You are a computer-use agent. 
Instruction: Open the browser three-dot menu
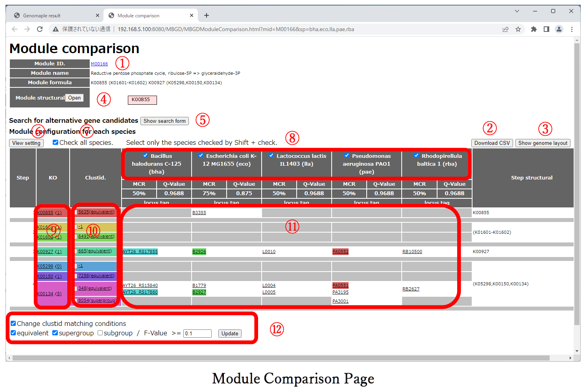(x=572, y=29)
